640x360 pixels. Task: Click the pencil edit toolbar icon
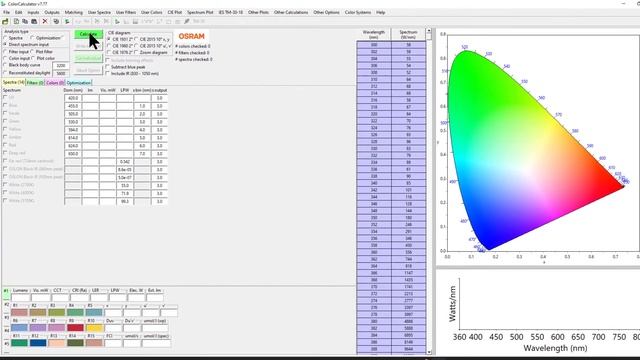pyautogui.click(x=187, y=21)
